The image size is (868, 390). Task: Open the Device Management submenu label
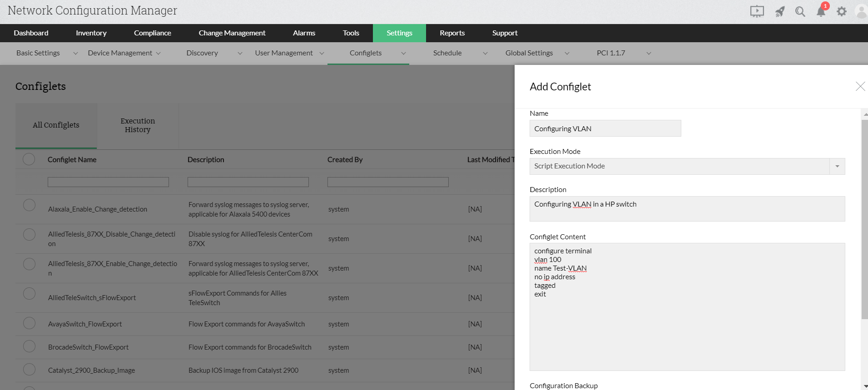[x=120, y=53]
